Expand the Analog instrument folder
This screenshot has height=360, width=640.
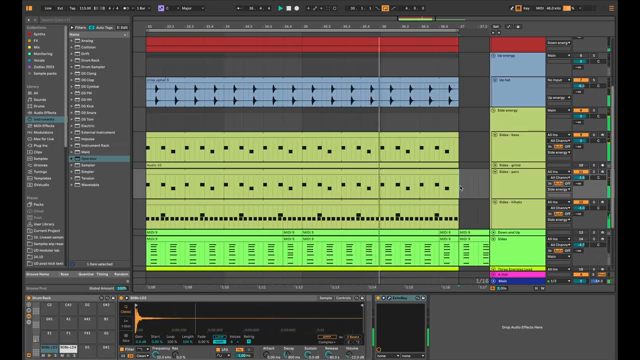coord(72,41)
